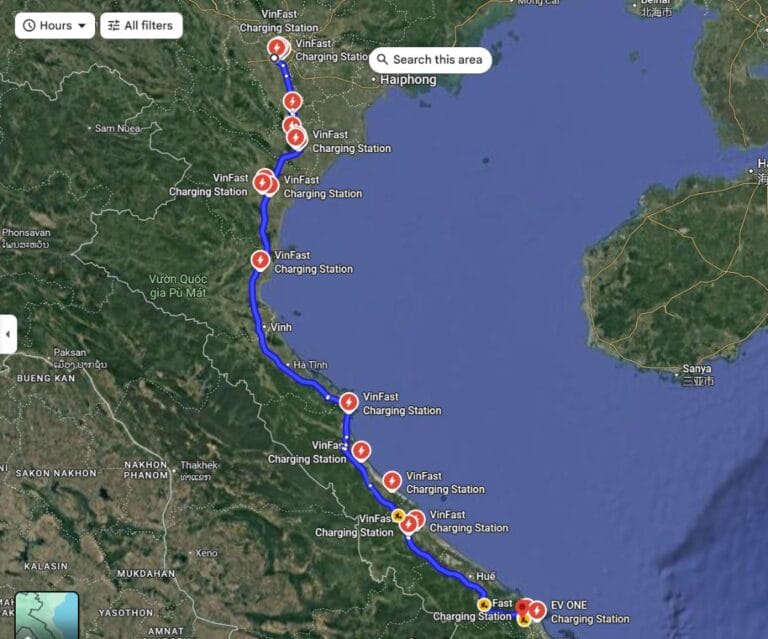This screenshot has height=639, width=768.
Task: Click the Huế city label
Action: [x=485, y=576]
